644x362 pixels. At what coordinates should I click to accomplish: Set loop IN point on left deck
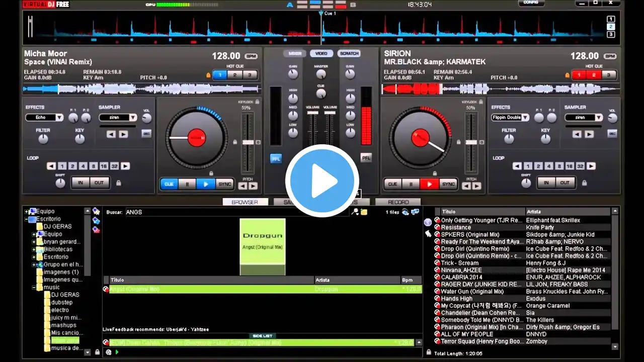(x=80, y=183)
